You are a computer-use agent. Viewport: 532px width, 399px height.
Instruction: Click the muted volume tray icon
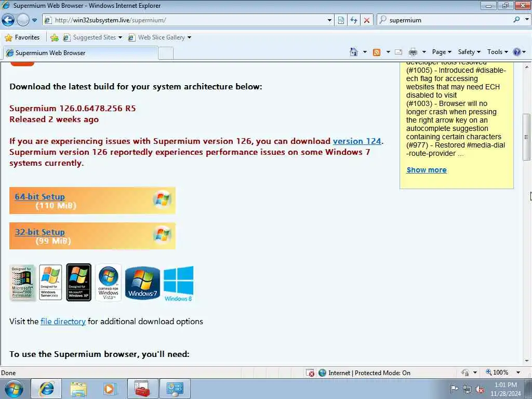480,389
